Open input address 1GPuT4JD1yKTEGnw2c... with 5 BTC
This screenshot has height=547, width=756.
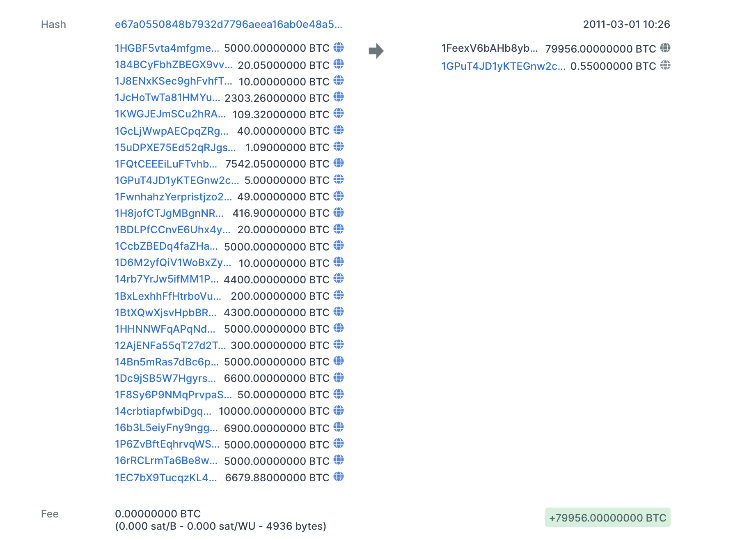(x=177, y=180)
